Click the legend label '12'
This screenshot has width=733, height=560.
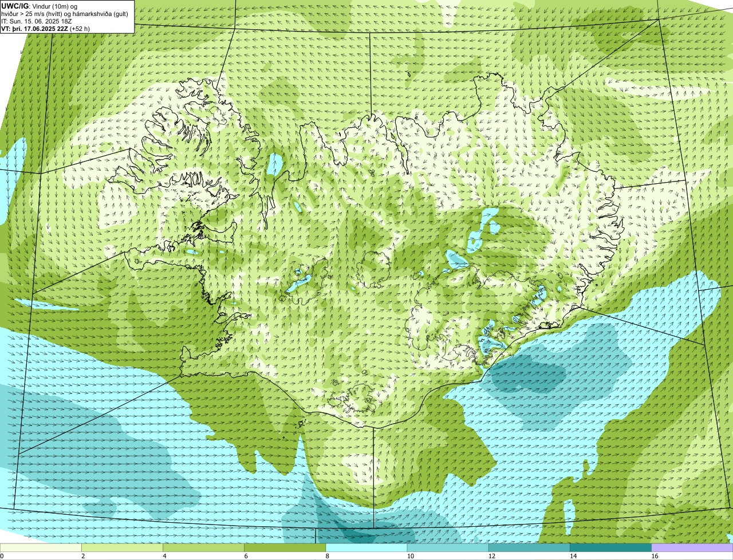(491, 556)
